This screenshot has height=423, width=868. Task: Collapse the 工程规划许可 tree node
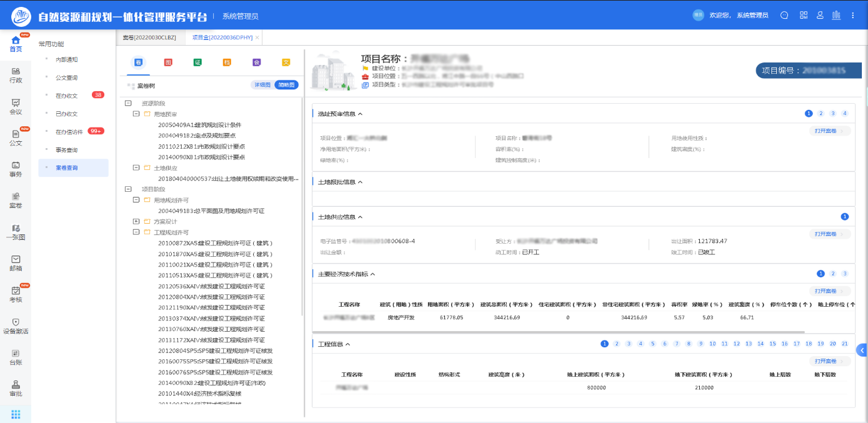[x=137, y=232]
